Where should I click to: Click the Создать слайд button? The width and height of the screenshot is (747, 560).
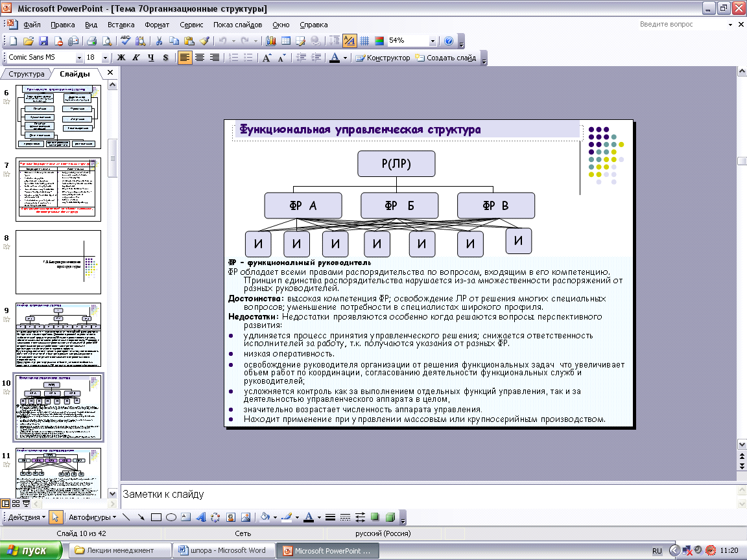point(445,58)
